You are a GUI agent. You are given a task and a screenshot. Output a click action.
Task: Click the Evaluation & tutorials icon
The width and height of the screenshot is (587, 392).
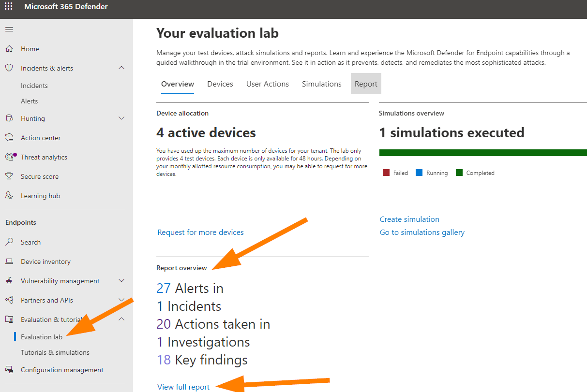coord(9,319)
